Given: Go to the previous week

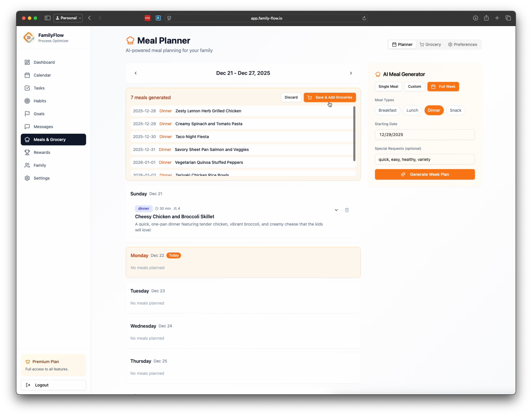Looking at the screenshot, I should 136,73.
